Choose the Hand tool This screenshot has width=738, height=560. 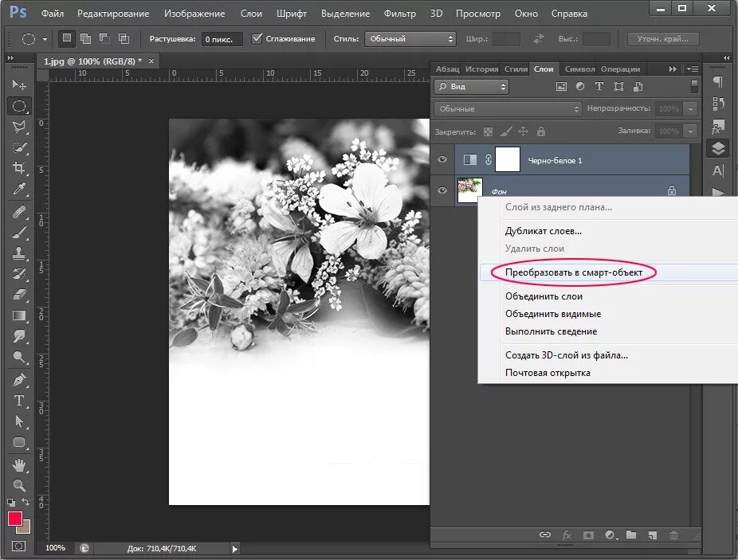(x=19, y=464)
